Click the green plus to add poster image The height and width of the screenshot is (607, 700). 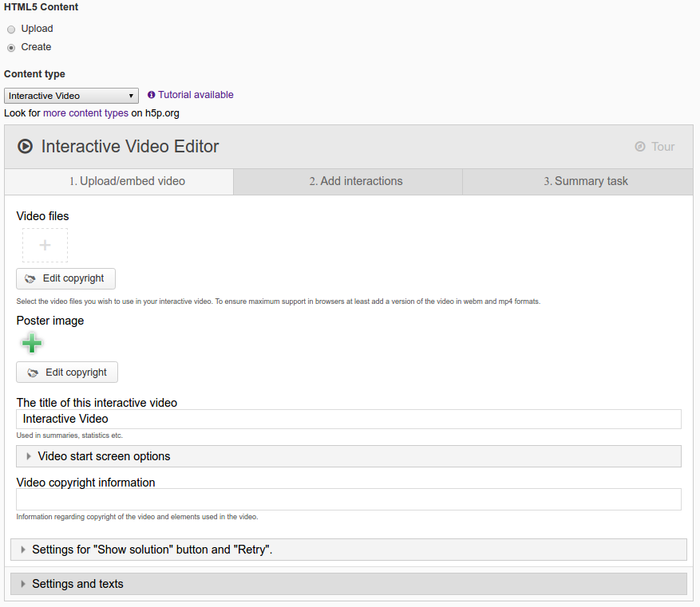pos(32,343)
